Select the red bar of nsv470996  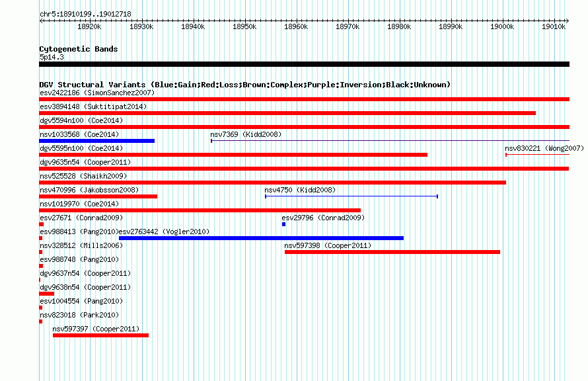98,196
